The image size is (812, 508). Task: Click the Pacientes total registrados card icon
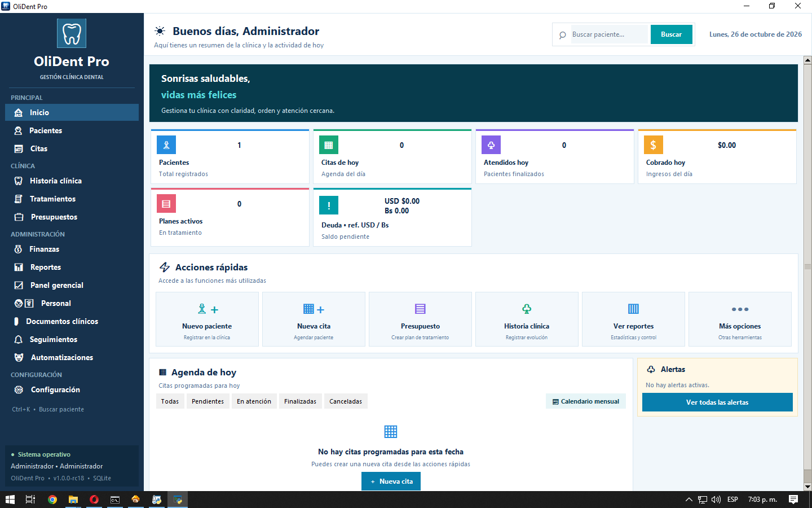tap(166, 145)
